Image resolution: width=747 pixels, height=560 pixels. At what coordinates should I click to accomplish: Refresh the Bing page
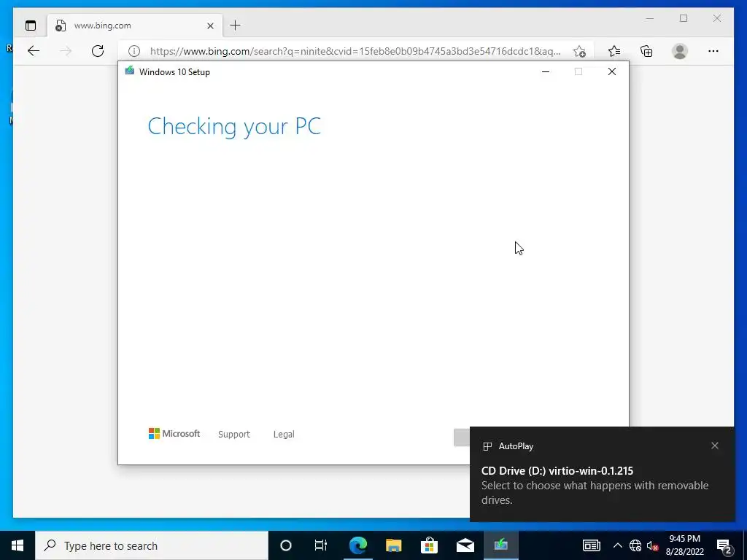click(98, 51)
